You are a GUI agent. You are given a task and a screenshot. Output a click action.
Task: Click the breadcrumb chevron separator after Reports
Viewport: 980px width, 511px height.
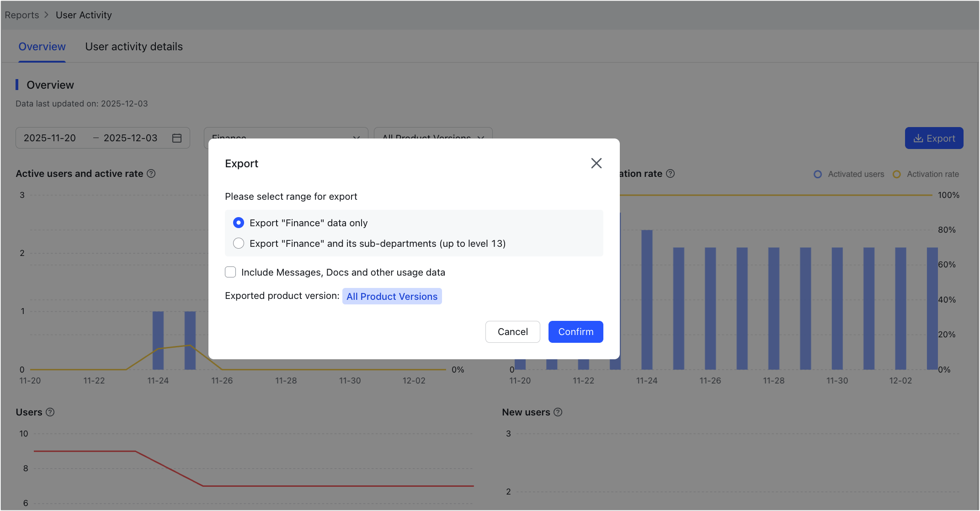point(47,15)
